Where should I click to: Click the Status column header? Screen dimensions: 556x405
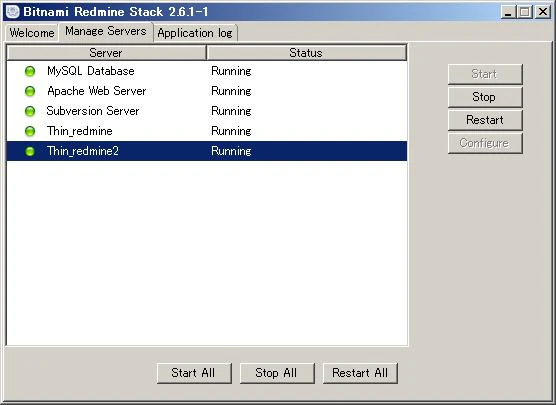coord(306,53)
